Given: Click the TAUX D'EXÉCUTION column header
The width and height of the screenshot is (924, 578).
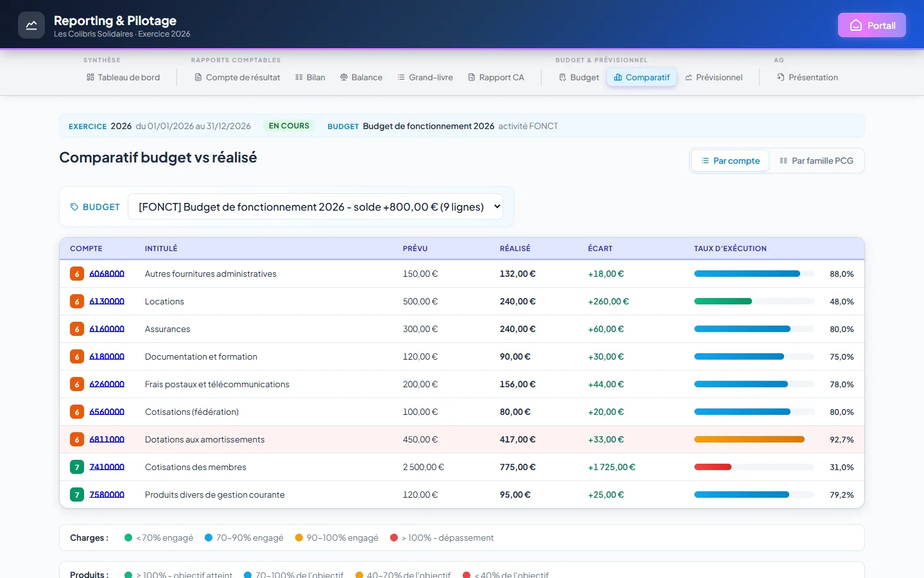Looking at the screenshot, I should point(730,249).
